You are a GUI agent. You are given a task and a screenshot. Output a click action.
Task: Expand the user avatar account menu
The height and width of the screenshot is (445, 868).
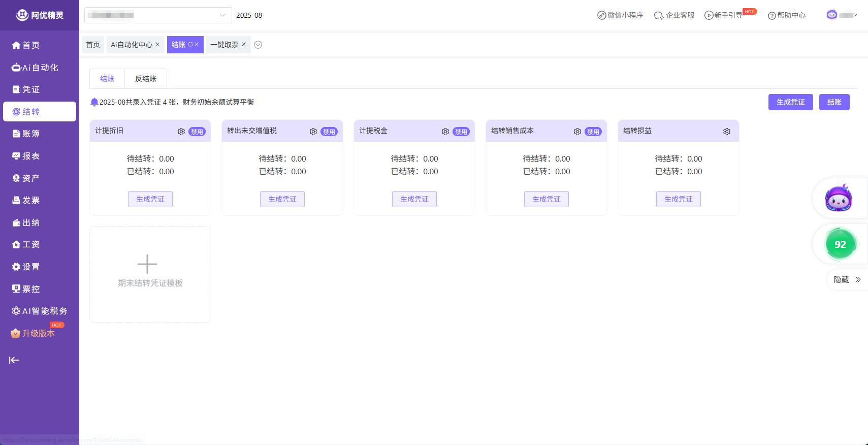coord(842,15)
